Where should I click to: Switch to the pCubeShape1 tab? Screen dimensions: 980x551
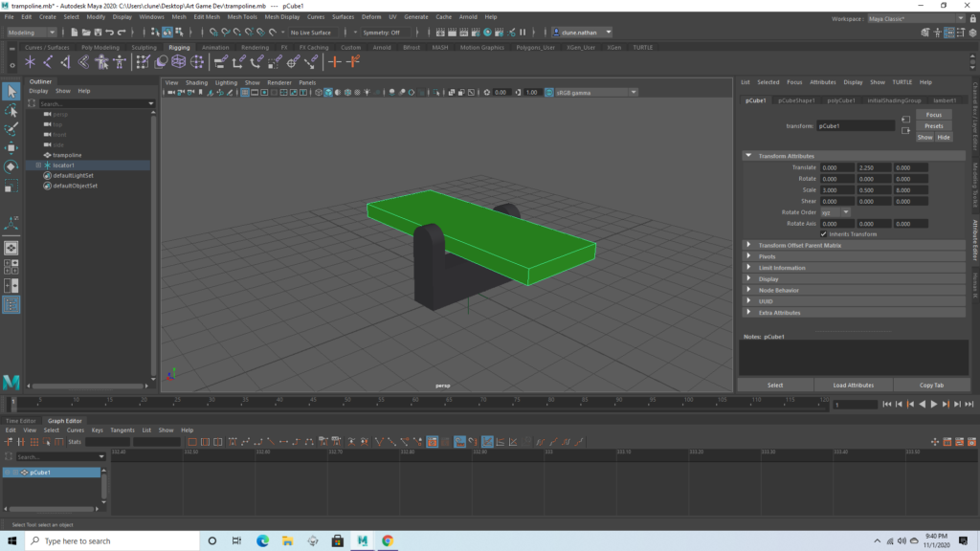(x=796, y=99)
